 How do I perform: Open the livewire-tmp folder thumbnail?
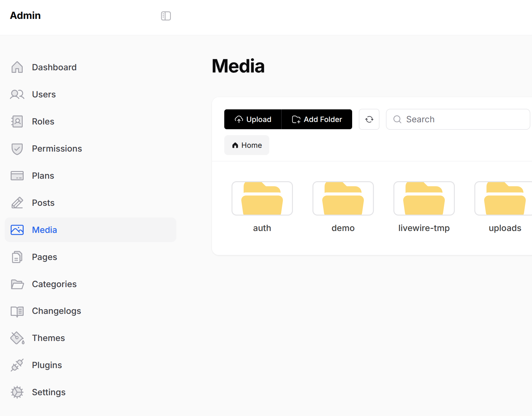[424, 198]
